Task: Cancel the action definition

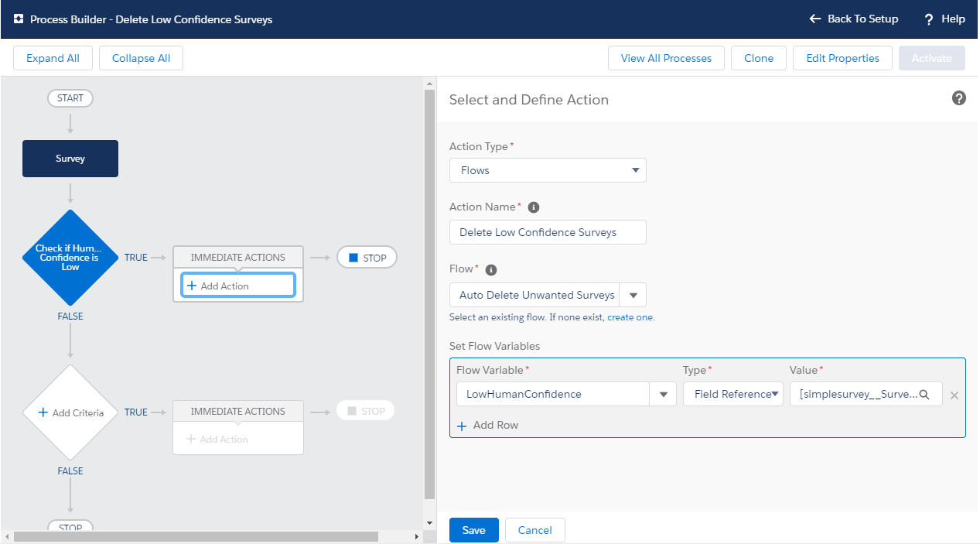Action: tap(535, 530)
